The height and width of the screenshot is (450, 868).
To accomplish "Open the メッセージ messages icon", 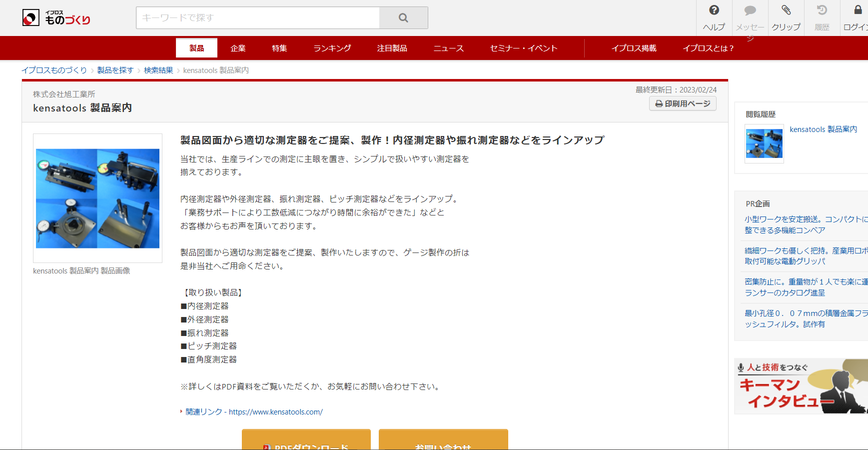I will click(x=750, y=18).
